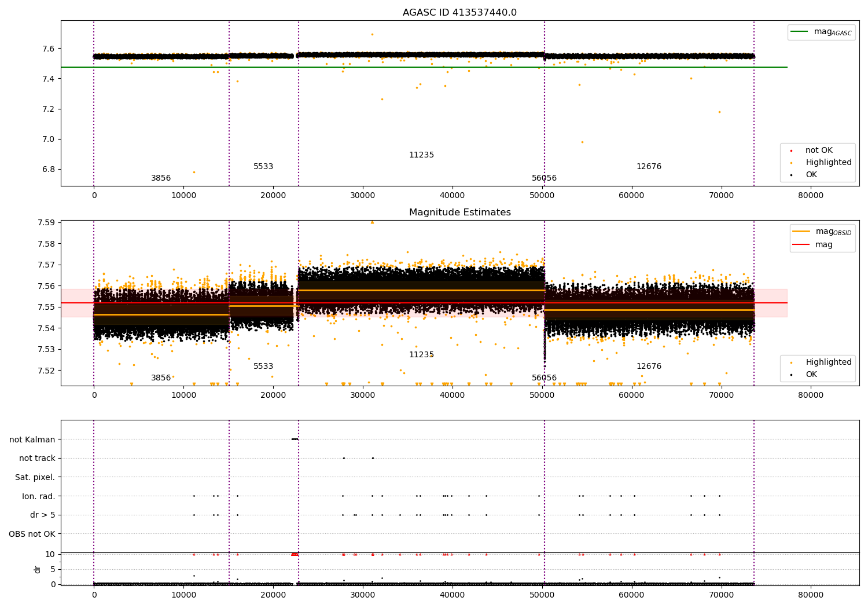
Task: Click the "7.59" y-axis tick label
Action: (47, 223)
